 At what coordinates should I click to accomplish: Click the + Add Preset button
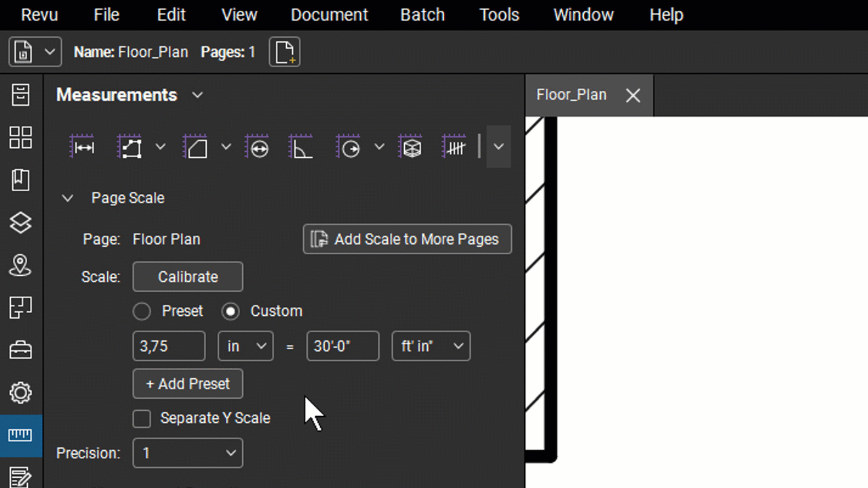(188, 384)
